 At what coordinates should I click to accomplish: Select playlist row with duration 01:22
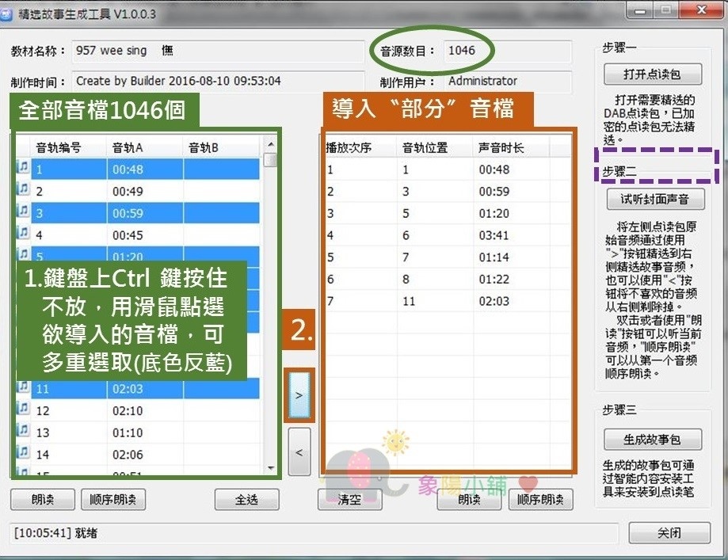pyautogui.click(x=448, y=279)
